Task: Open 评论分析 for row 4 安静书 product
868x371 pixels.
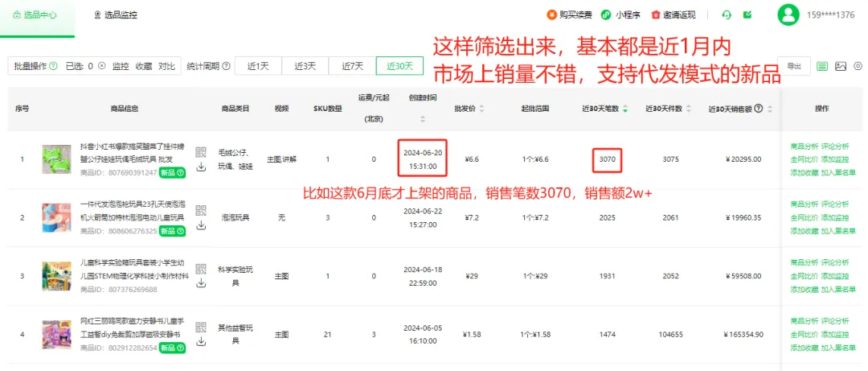Action: coord(835,320)
